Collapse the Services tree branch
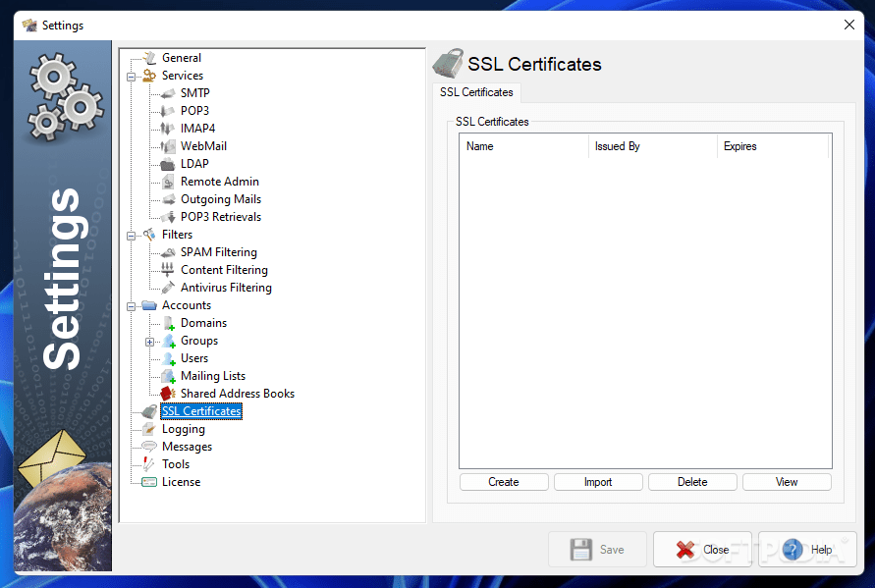The height and width of the screenshot is (588, 875). (x=131, y=75)
